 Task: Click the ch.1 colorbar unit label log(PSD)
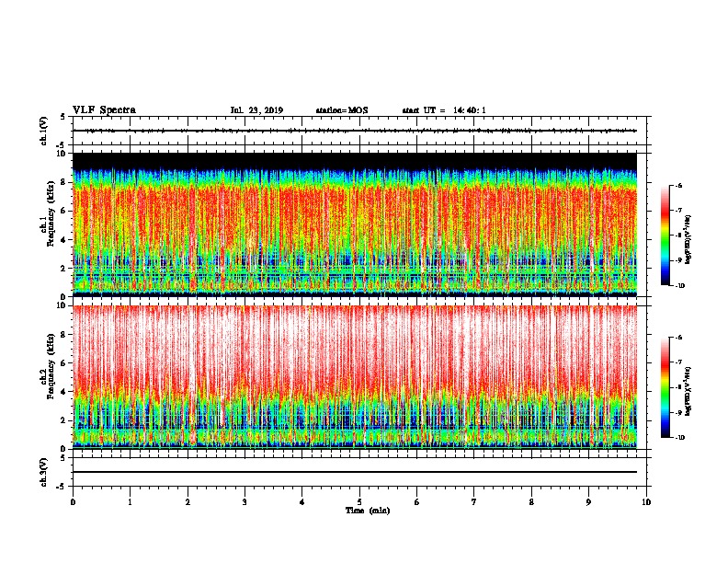(x=688, y=240)
